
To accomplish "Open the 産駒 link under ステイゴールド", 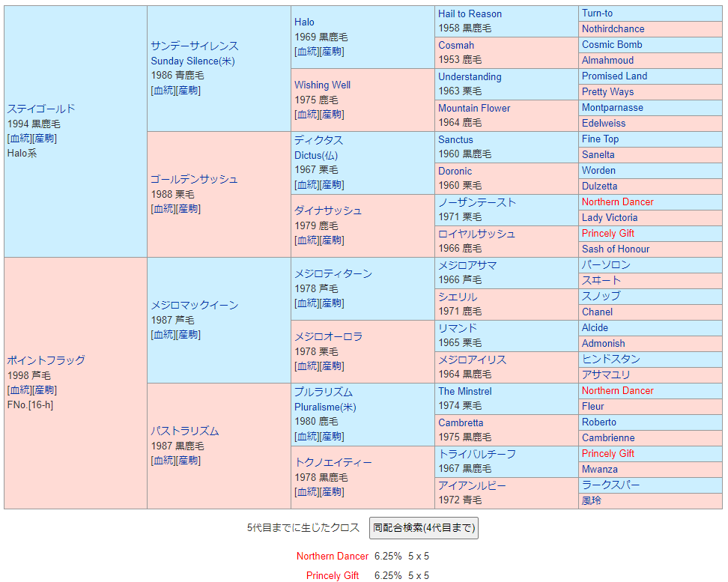I will click(x=45, y=139).
